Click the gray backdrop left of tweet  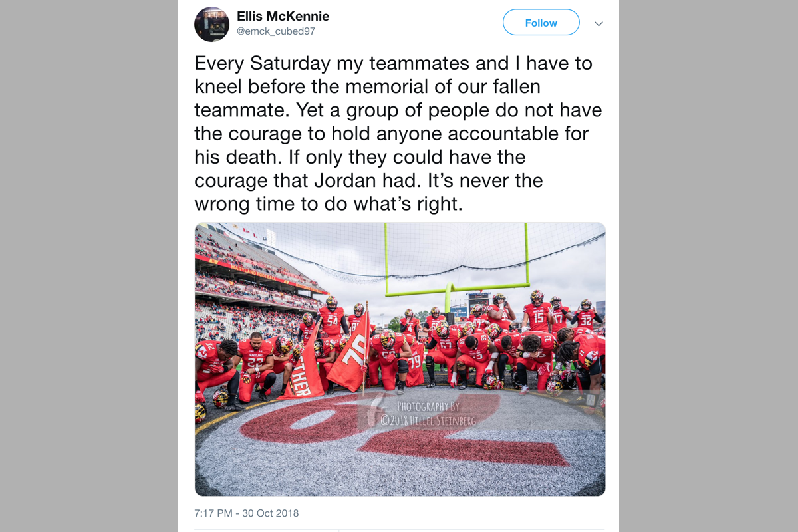pyautogui.click(x=89, y=266)
